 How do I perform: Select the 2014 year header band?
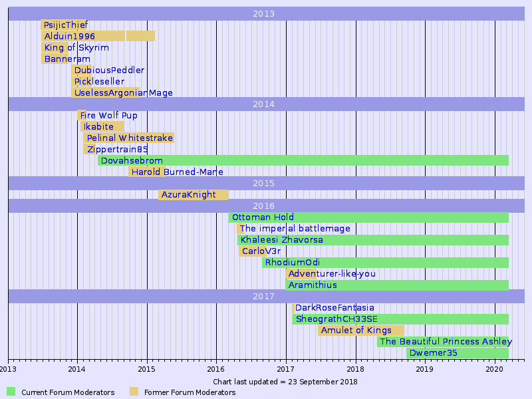click(266, 104)
